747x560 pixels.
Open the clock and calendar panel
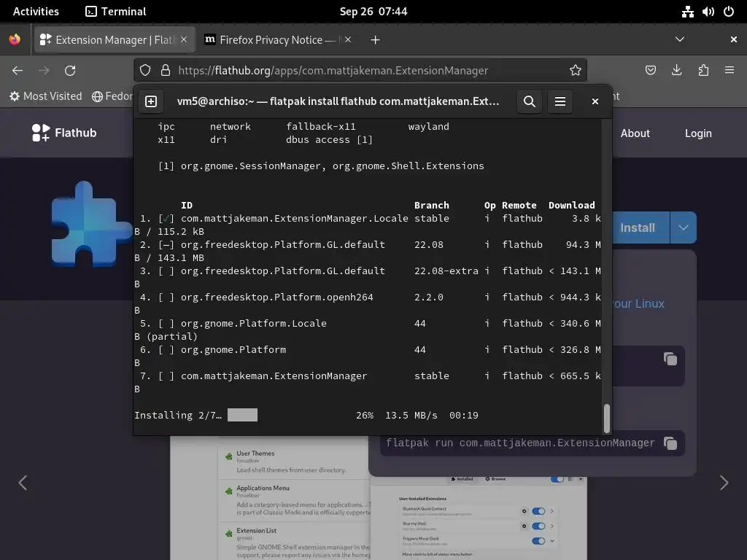pos(373,12)
